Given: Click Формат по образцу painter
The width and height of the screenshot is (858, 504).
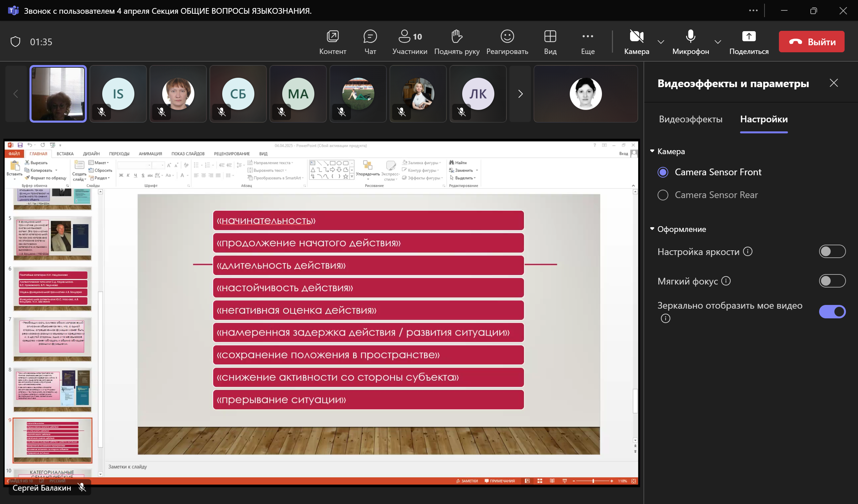Looking at the screenshot, I should 46,178.
